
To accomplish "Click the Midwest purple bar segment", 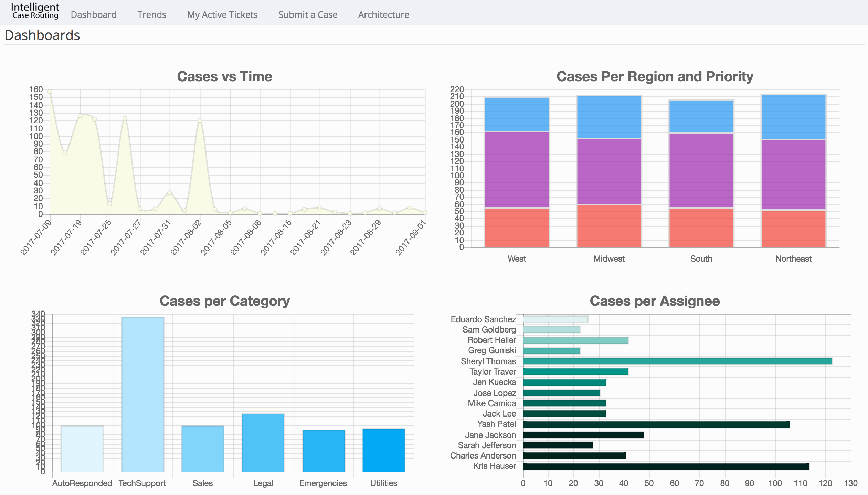I will [609, 171].
